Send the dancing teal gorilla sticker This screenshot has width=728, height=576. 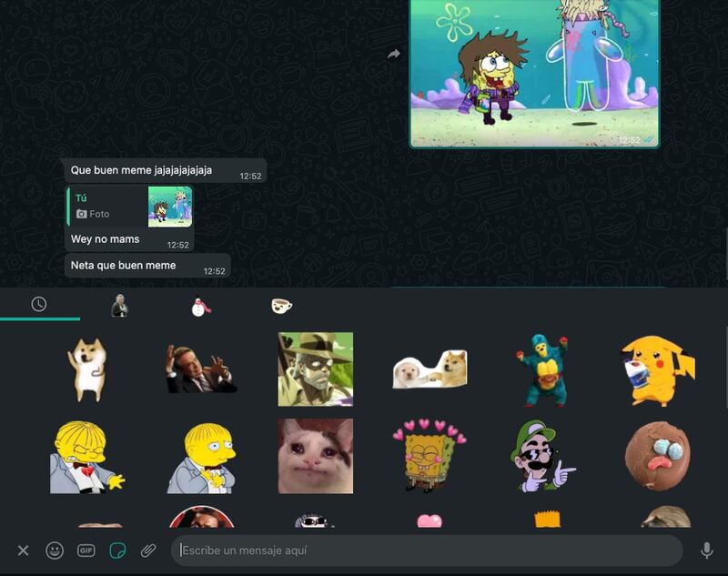click(542, 370)
